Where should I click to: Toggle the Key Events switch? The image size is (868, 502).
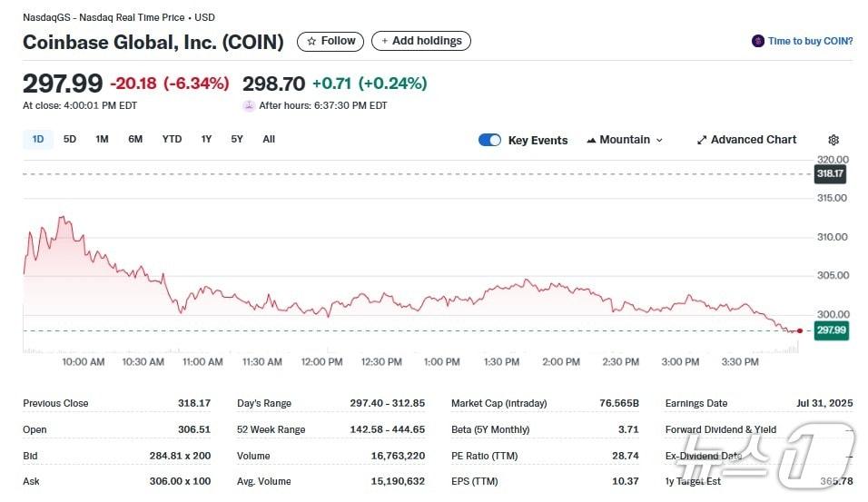(x=489, y=140)
